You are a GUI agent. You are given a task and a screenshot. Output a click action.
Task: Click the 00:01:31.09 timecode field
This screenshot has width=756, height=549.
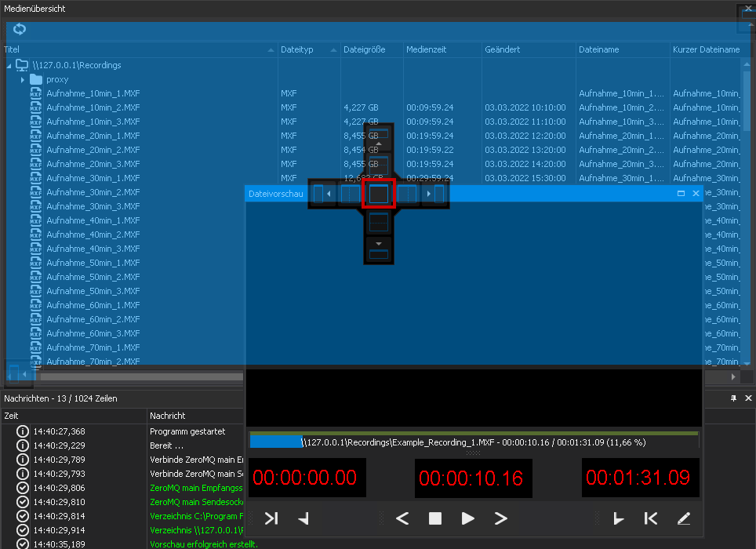click(x=640, y=478)
